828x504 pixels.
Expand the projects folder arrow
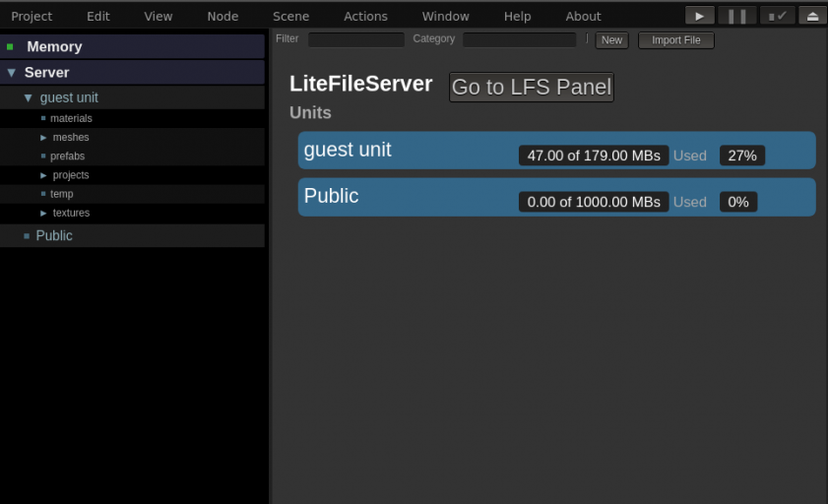43,175
